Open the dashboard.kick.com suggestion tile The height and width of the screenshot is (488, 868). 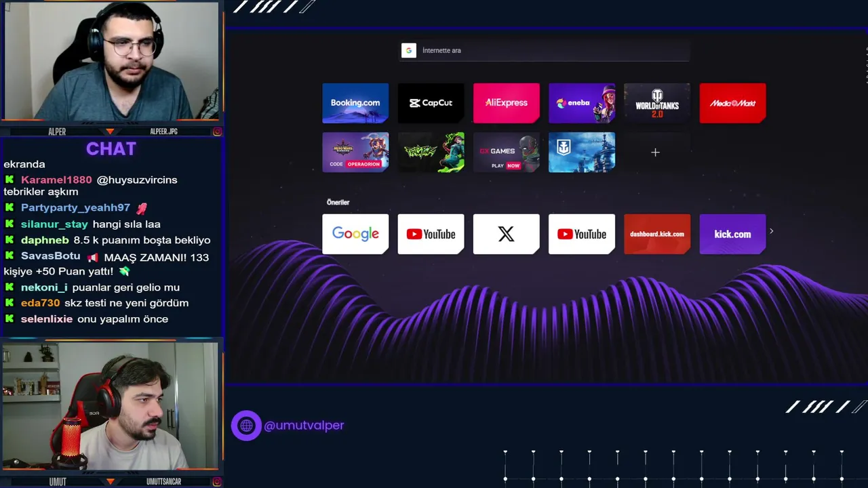point(657,234)
